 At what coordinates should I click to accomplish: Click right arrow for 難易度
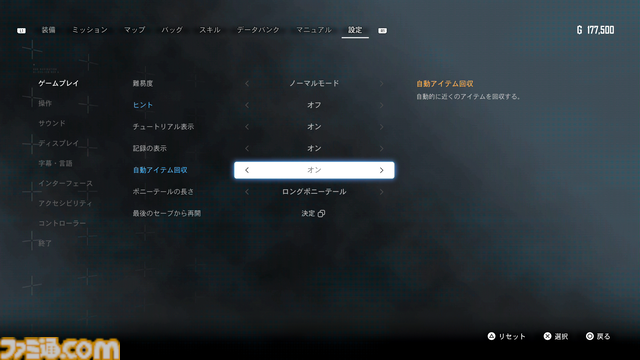coord(381,83)
